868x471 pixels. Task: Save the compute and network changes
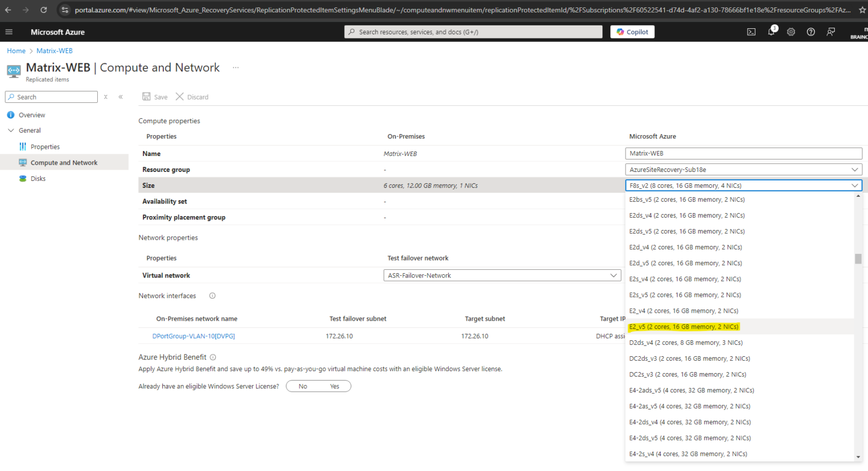click(x=154, y=97)
